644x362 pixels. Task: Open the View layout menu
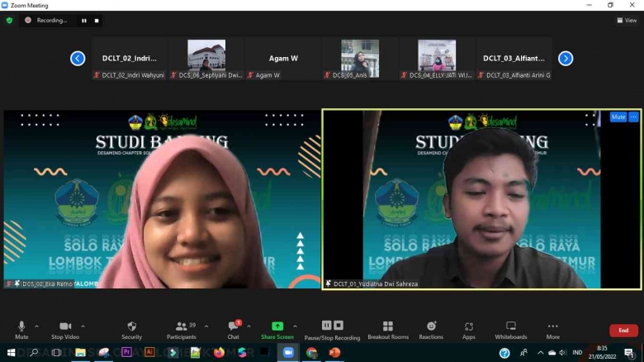pos(627,20)
